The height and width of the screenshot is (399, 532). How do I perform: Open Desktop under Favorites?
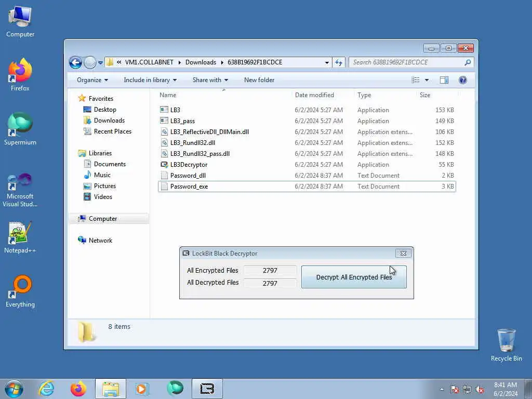click(x=105, y=110)
